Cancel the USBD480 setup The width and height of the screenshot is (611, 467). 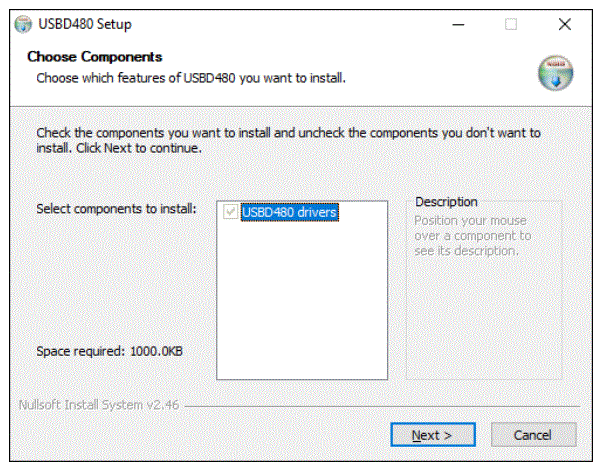pyautogui.click(x=533, y=435)
